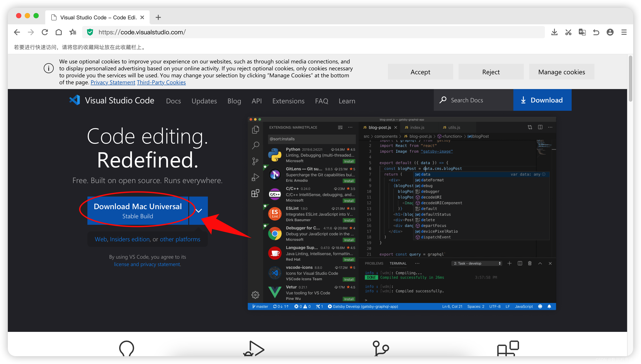This screenshot has height=364, width=641.
Task: Open the Extensions nav menu item
Action: pos(288,101)
